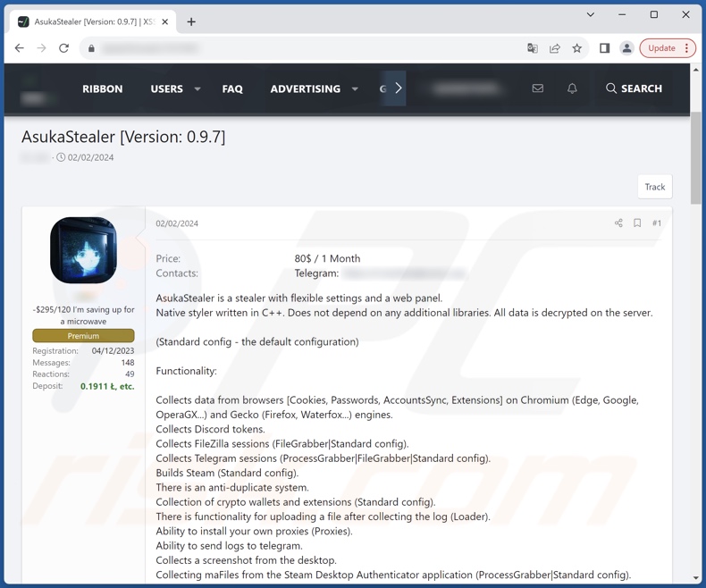Click the scrollbar up arrow
Viewport: 706px width, 588px height.
696,70
